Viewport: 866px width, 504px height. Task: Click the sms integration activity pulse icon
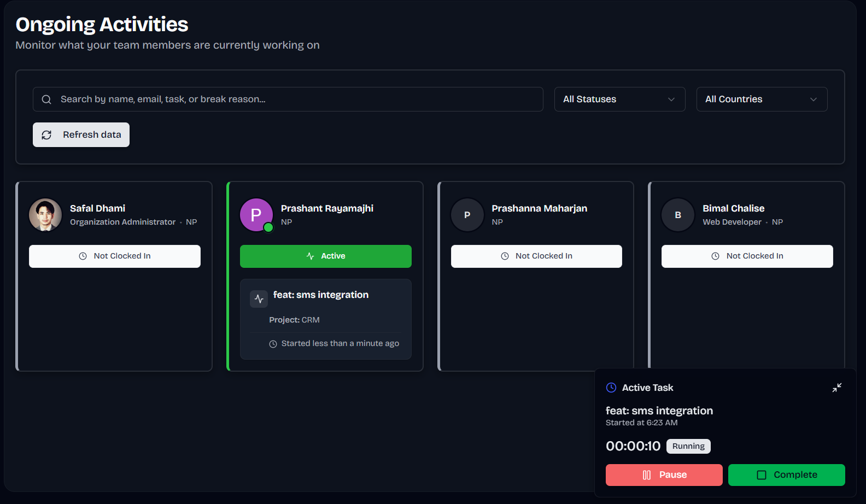pyautogui.click(x=259, y=299)
